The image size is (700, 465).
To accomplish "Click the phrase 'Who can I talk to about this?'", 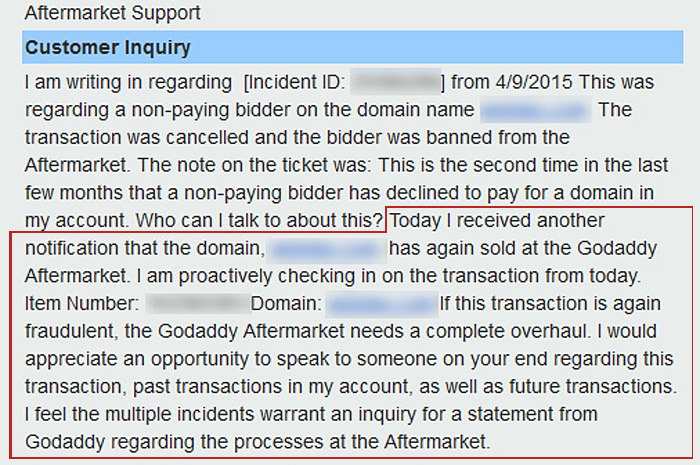I will click(259, 220).
